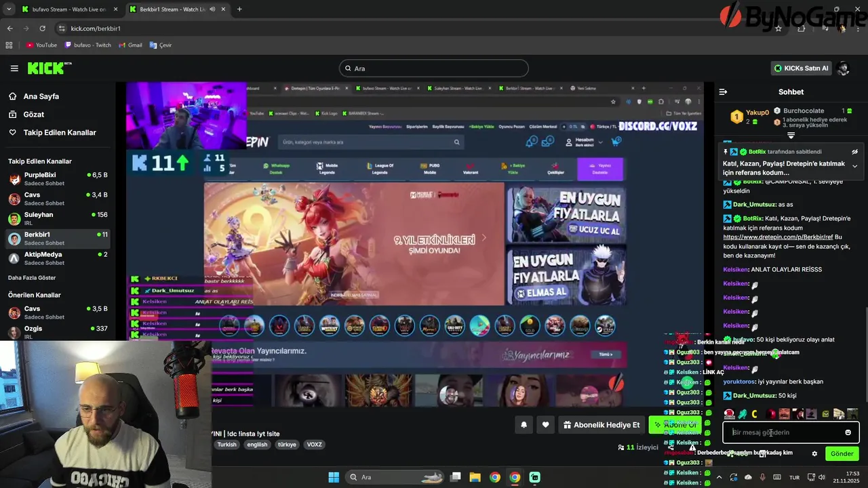
Task: Open Streamlabs app in taskbar
Action: click(534, 477)
